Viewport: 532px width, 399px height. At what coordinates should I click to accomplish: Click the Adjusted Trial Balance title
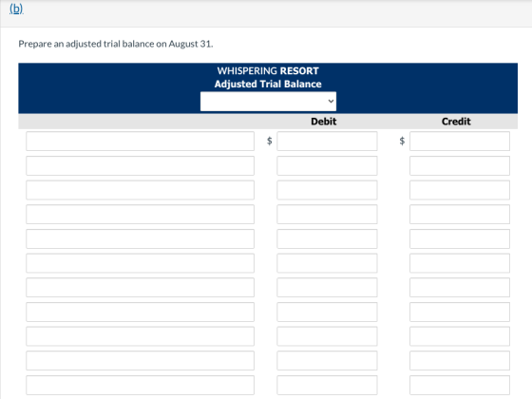pyautogui.click(x=268, y=85)
